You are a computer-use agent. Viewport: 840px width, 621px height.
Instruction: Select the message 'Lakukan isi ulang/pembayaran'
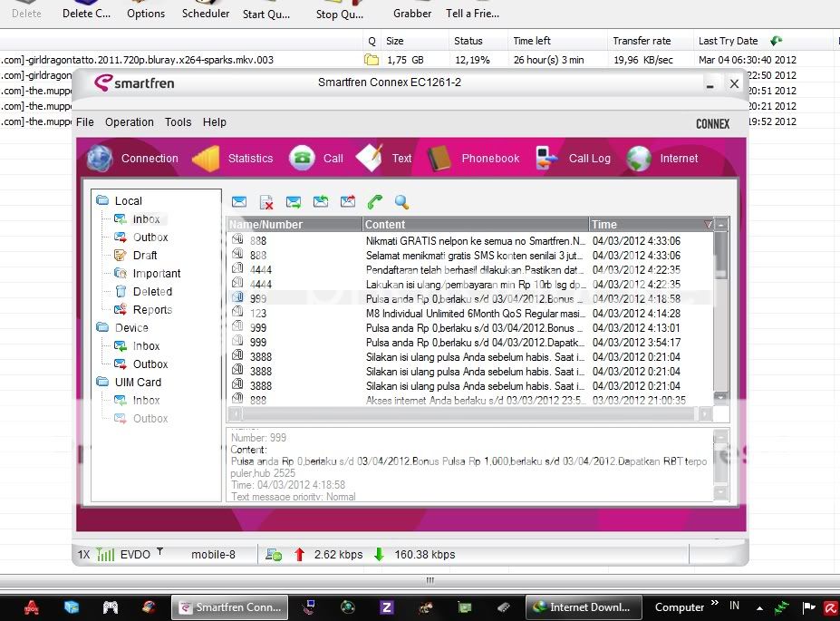[470, 285]
